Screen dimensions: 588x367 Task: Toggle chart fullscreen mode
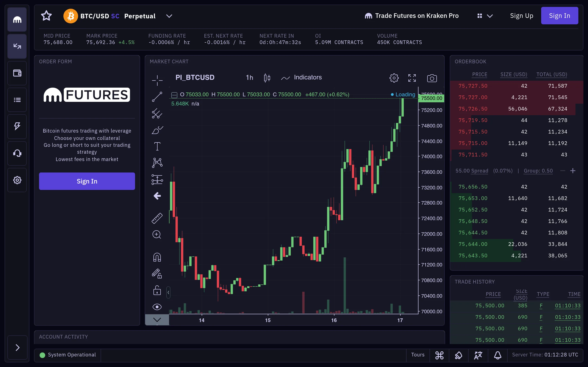(412, 78)
